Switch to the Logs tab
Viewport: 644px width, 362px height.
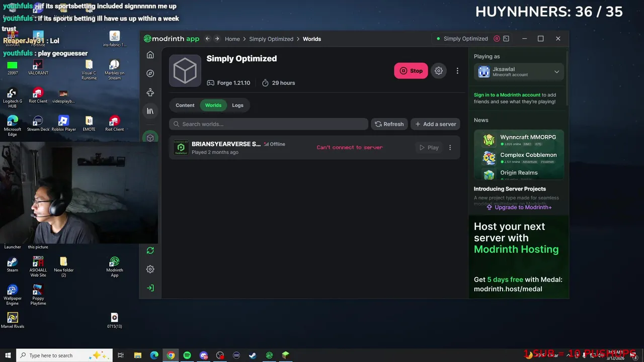(x=237, y=105)
